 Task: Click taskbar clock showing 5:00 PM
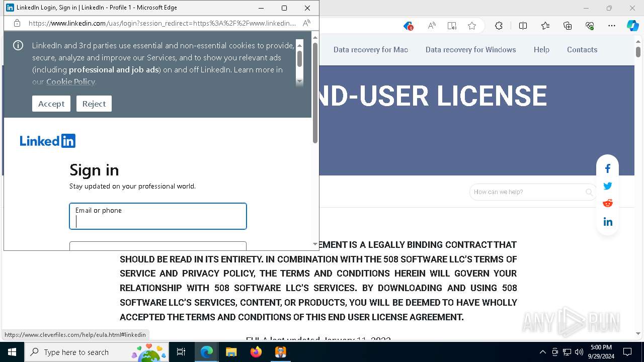click(x=601, y=352)
